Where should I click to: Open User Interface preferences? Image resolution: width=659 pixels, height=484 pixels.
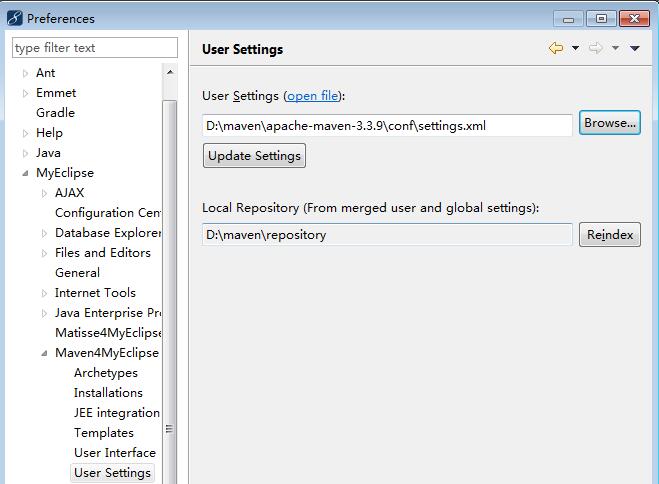tap(115, 453)
